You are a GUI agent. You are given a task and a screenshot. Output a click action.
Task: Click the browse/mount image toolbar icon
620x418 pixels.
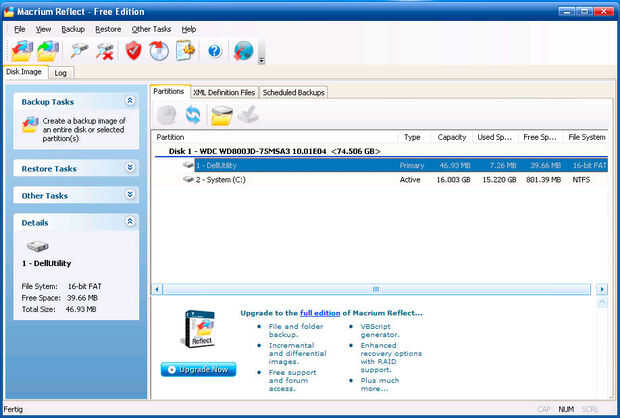click(x=79, y=51)
